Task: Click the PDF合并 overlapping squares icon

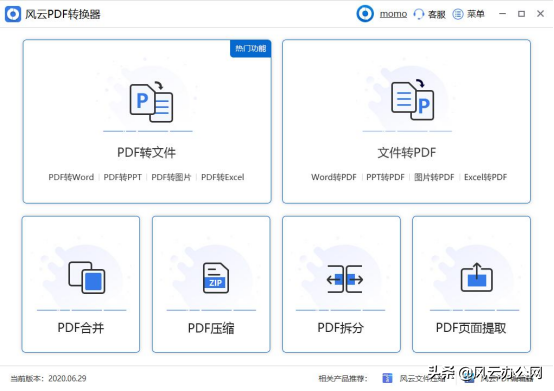Action: 87,277
